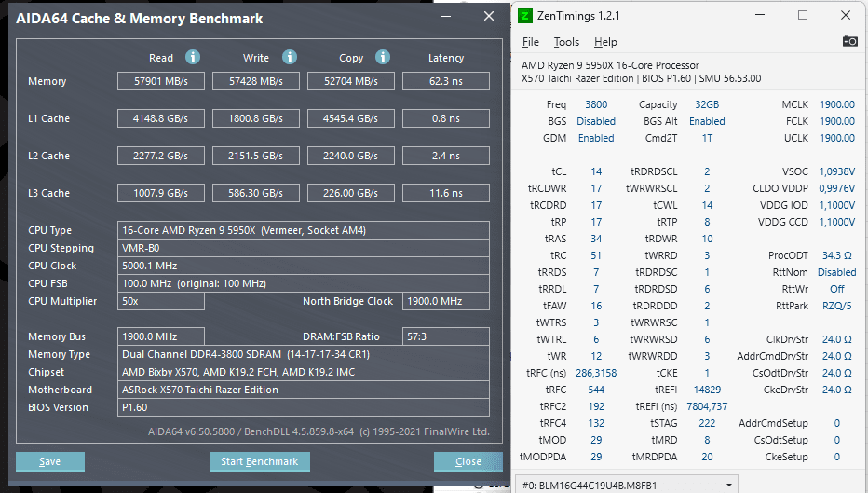868x493 pixels.
Task: Click L3 Cache Copy value 226.00 GB/s
Action: [351, 193]
